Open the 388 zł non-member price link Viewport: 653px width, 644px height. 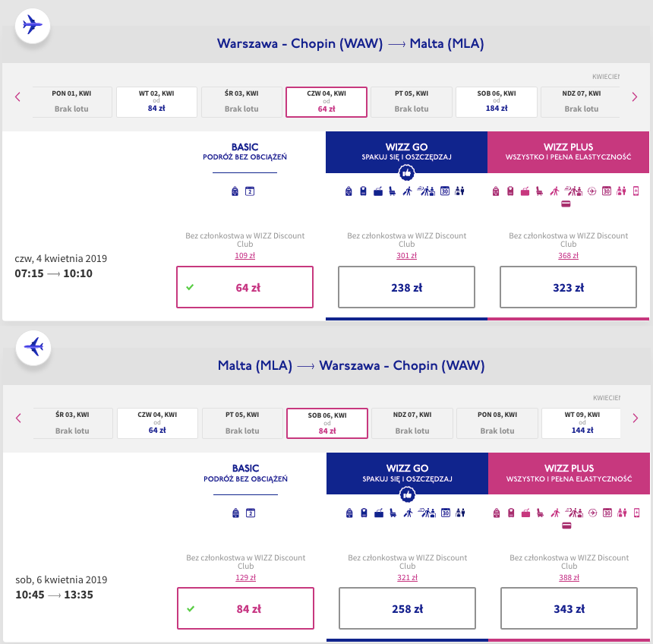pyautogui.click(x=569, y=577)
